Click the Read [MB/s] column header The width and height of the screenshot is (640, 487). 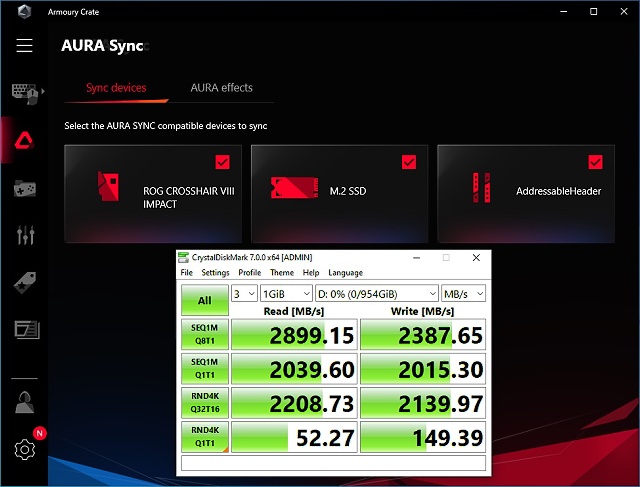294,311
